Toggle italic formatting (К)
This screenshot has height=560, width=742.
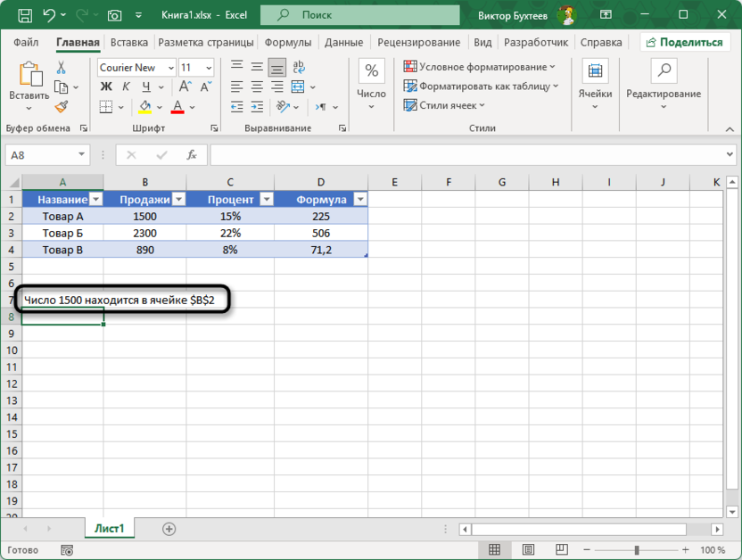(125, 86)
